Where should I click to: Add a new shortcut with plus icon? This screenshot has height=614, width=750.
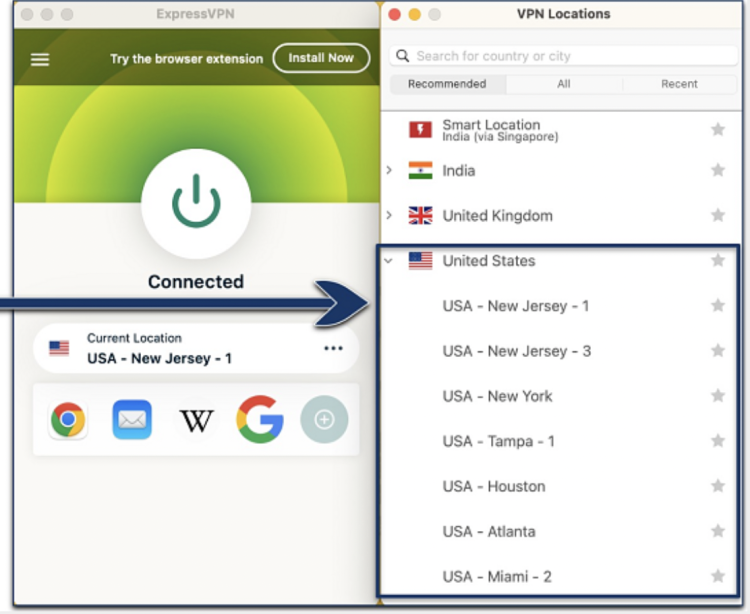(x=324, y=419)
